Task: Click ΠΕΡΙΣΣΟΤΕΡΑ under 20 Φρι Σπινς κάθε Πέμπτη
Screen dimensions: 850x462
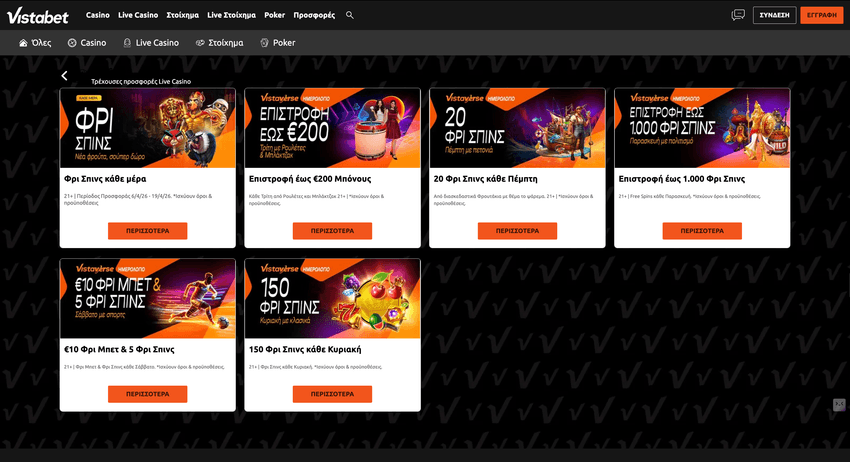Action: click(517, 231)
